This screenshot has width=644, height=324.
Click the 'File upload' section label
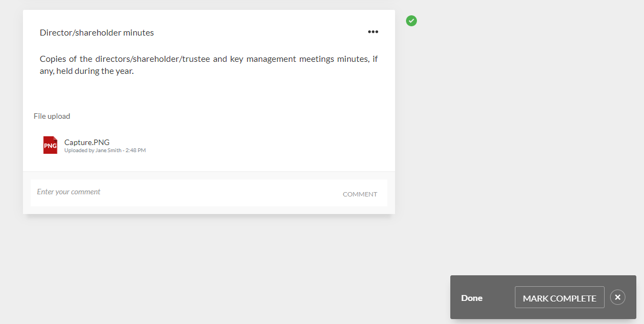point(52,116)
